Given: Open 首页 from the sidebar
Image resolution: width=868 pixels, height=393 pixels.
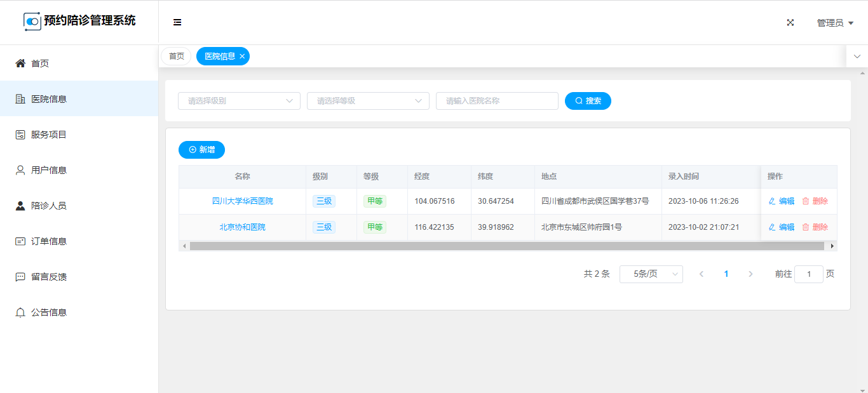Looking at the screenshot, I should 40,63.
